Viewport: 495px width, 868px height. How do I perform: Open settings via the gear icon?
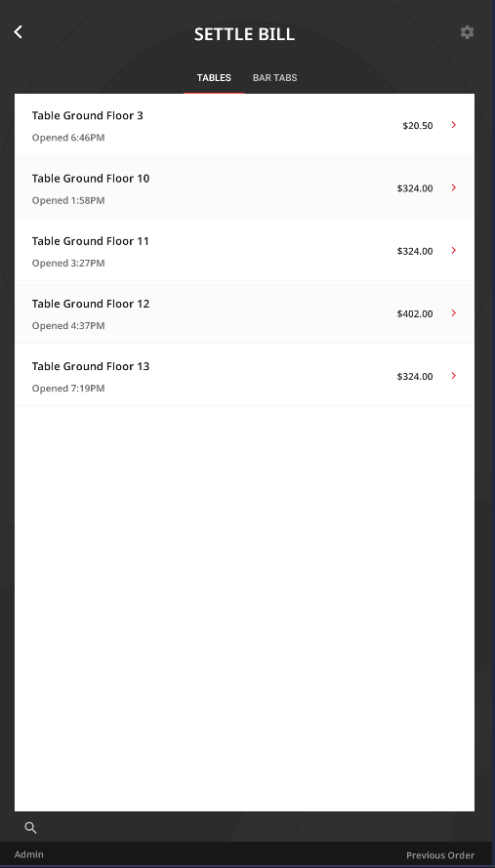pyautogui.click(x=467, y=32)
